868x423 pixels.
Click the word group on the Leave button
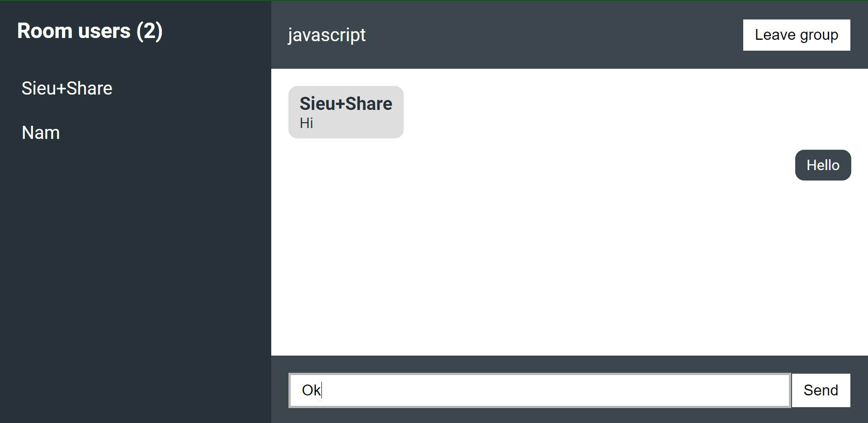819,35
